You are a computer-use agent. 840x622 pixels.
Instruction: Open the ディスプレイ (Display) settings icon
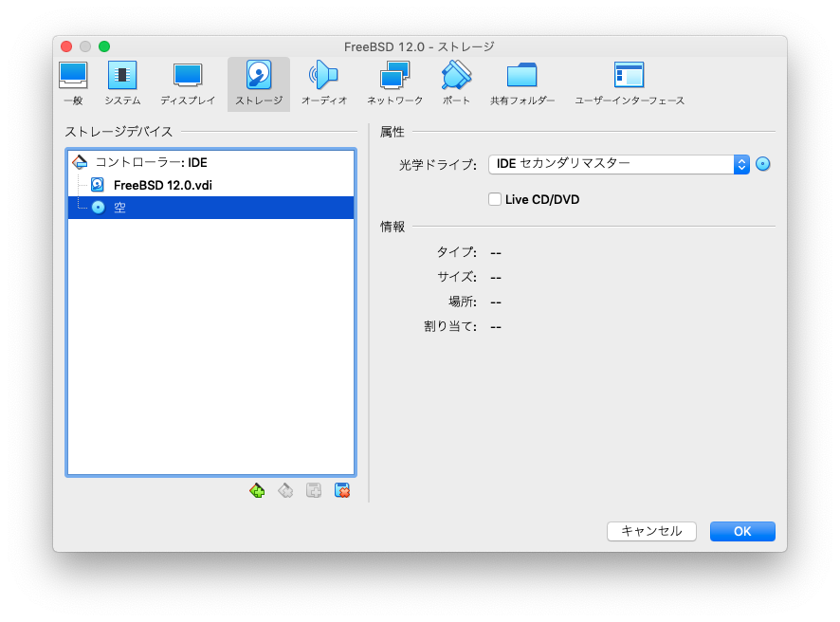tap(187, 82)
